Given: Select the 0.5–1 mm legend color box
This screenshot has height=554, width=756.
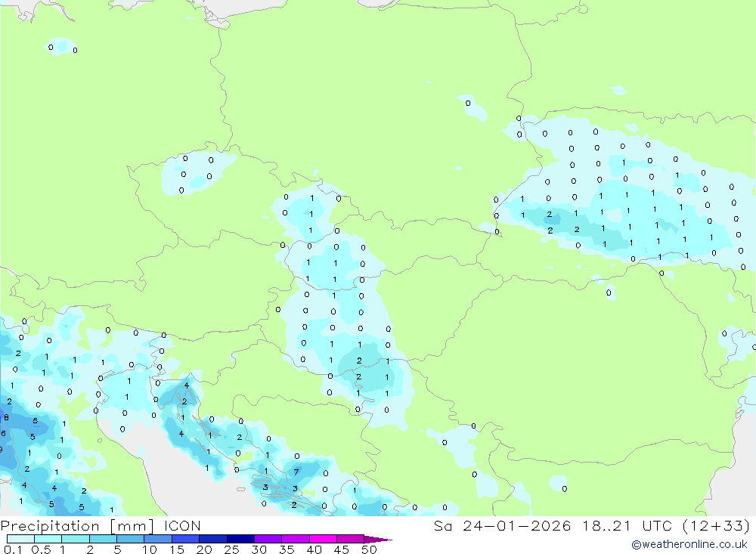Looking at the screenshot, I should click(48, 539).
